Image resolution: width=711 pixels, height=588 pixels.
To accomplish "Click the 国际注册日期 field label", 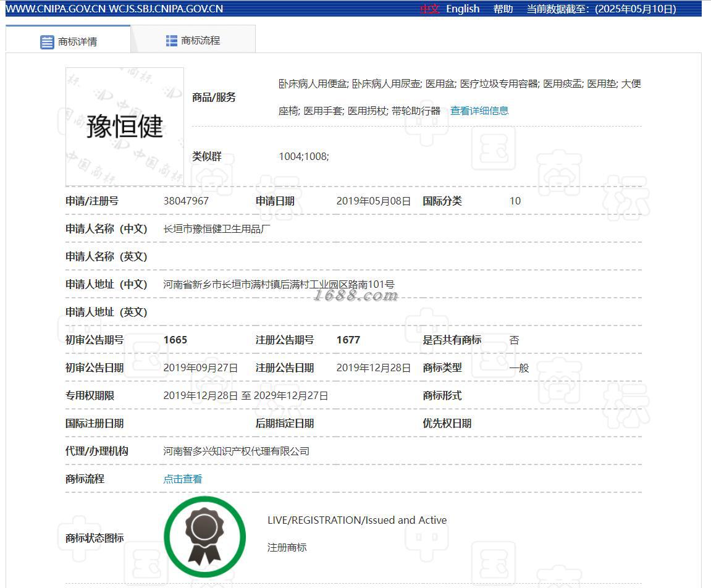I will (95, 424).
